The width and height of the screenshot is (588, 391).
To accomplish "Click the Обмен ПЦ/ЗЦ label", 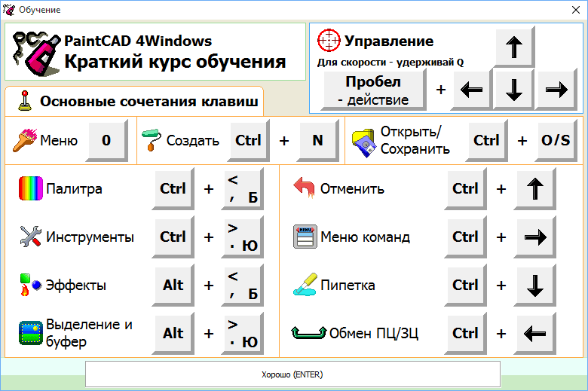I will (374, 333).
